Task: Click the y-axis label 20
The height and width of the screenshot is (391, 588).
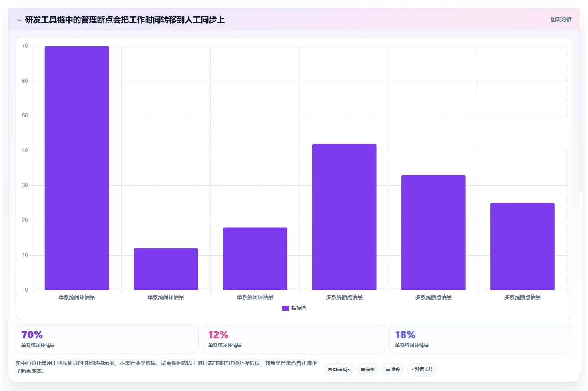Action: tap(25, 220)
